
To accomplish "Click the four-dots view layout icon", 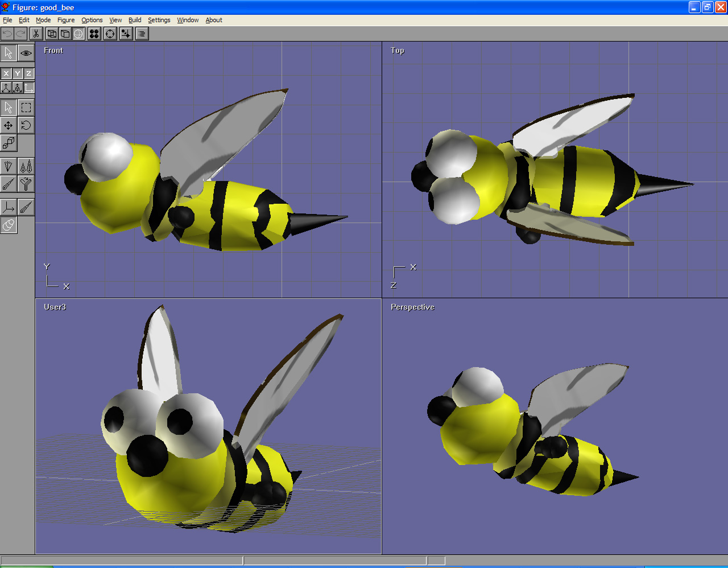I will pos(94,34).
